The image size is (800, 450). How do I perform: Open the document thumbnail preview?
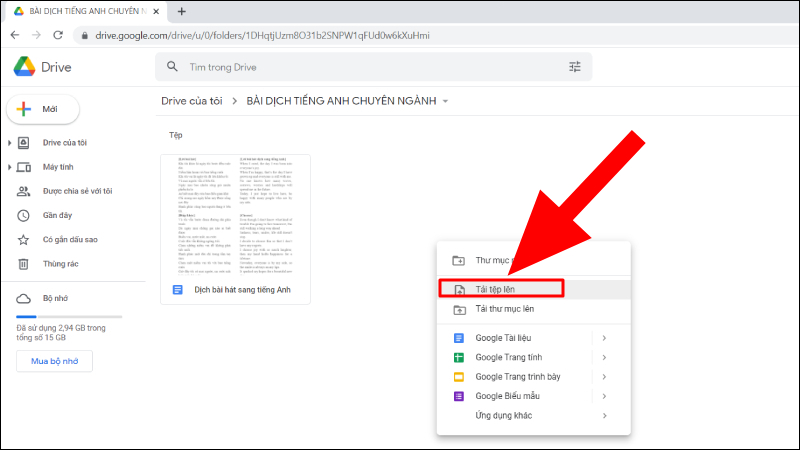coord(235,215)
